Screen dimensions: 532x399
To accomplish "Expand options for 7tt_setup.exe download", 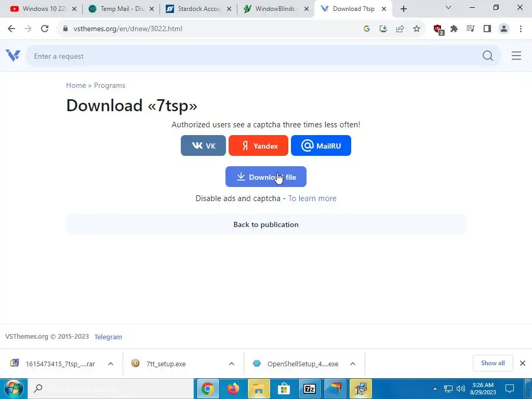I will point(231,364).
